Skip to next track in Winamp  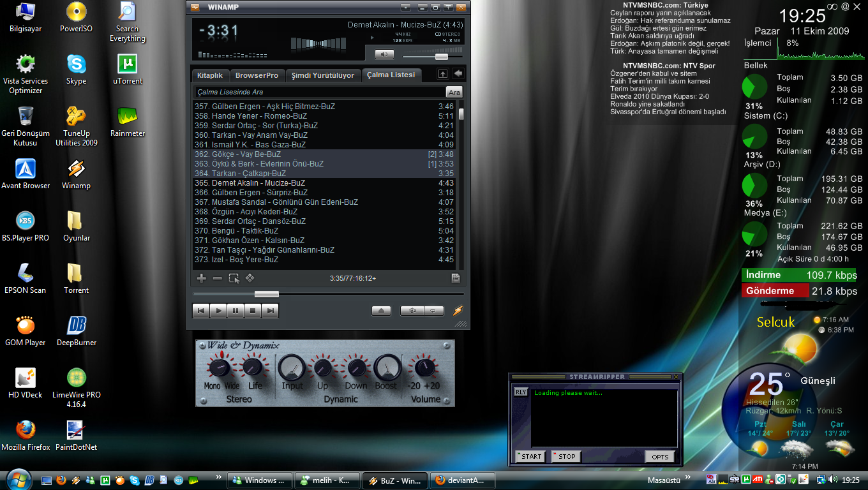click(x=270, y=311)
